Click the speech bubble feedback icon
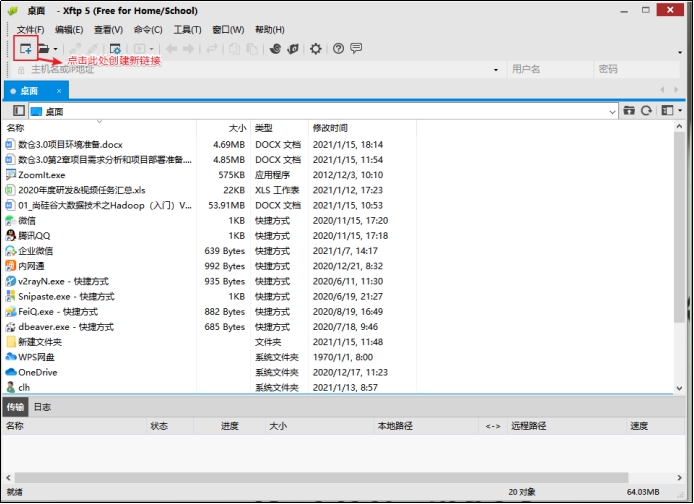Screen dimensions: 694x504 (356, 48)
